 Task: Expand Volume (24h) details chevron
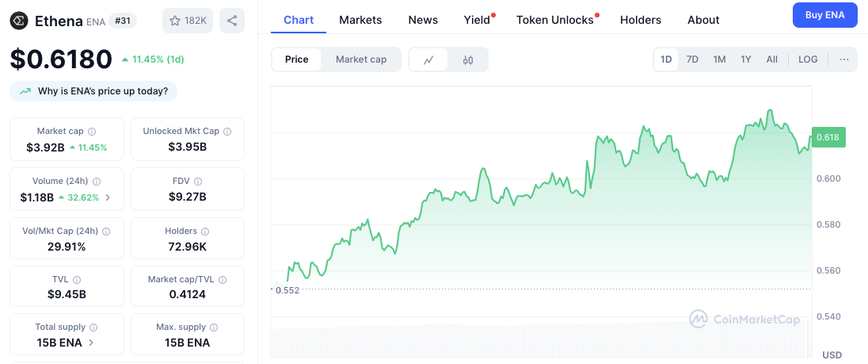[108, 197]
